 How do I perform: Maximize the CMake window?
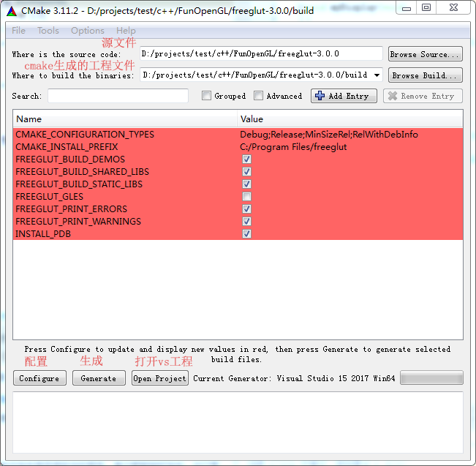[x=426, y=8]
